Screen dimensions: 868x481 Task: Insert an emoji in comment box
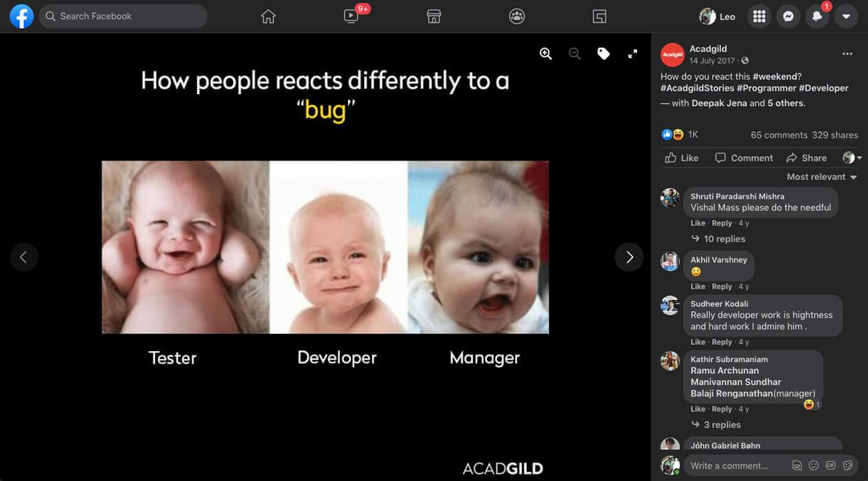tap(814, 465)
